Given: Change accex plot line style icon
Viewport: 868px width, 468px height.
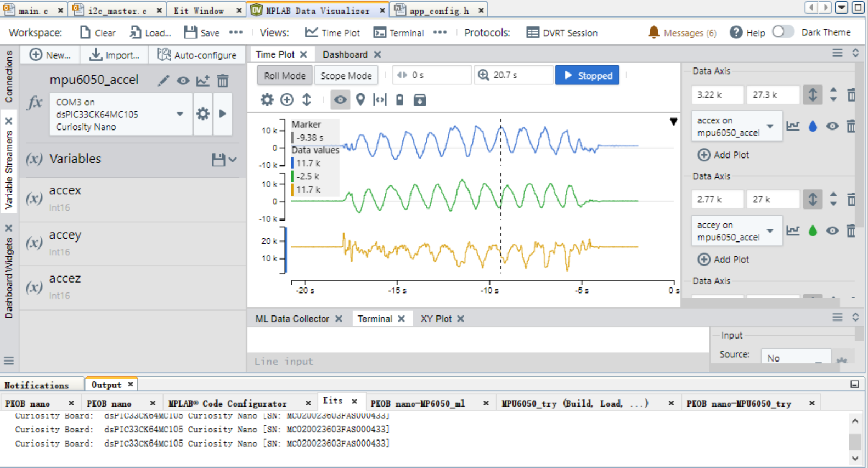Looking at the screenshot, I should 793,126.
